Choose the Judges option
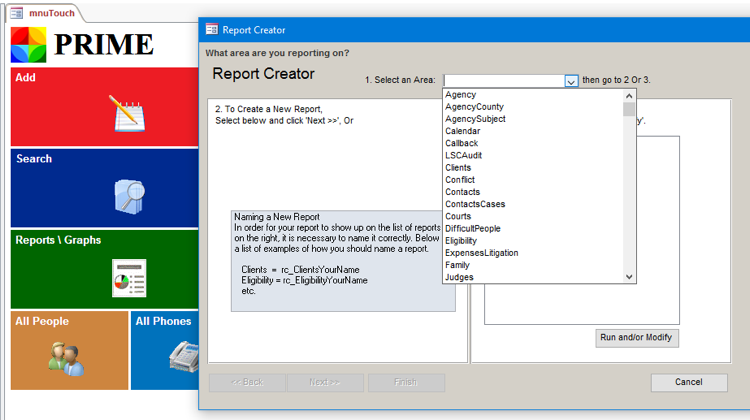This screenshot has width=750, height=420. tap(459, 277)
